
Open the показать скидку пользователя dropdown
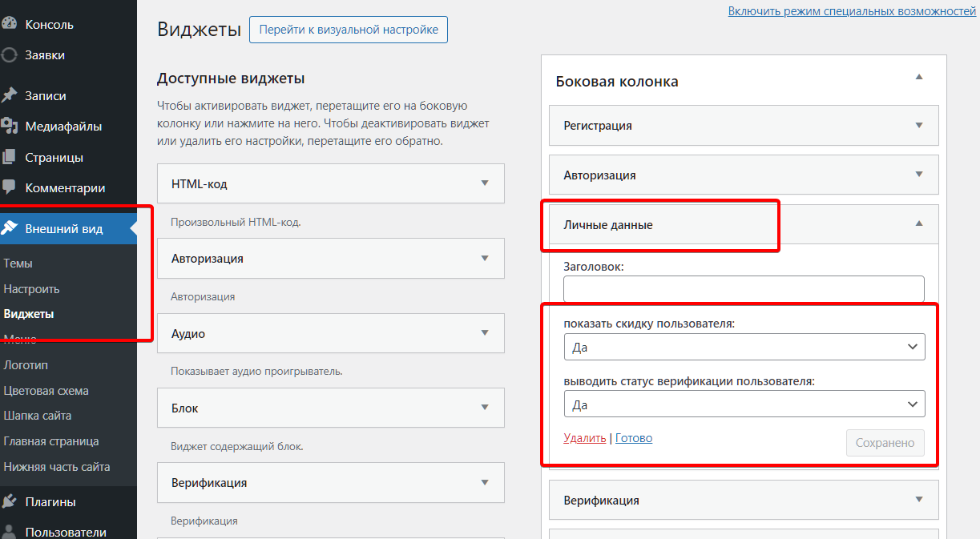tap(744, 347)
